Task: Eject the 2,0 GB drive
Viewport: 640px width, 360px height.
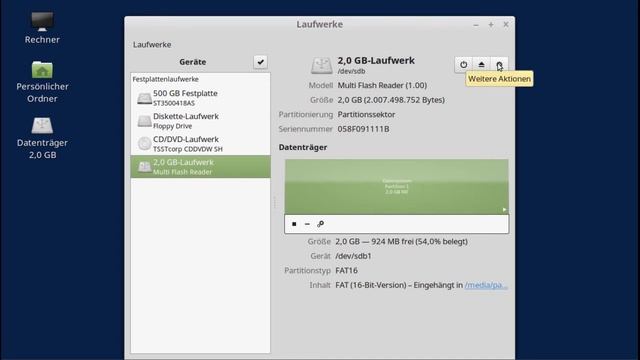Action: [x=481, y=64]
